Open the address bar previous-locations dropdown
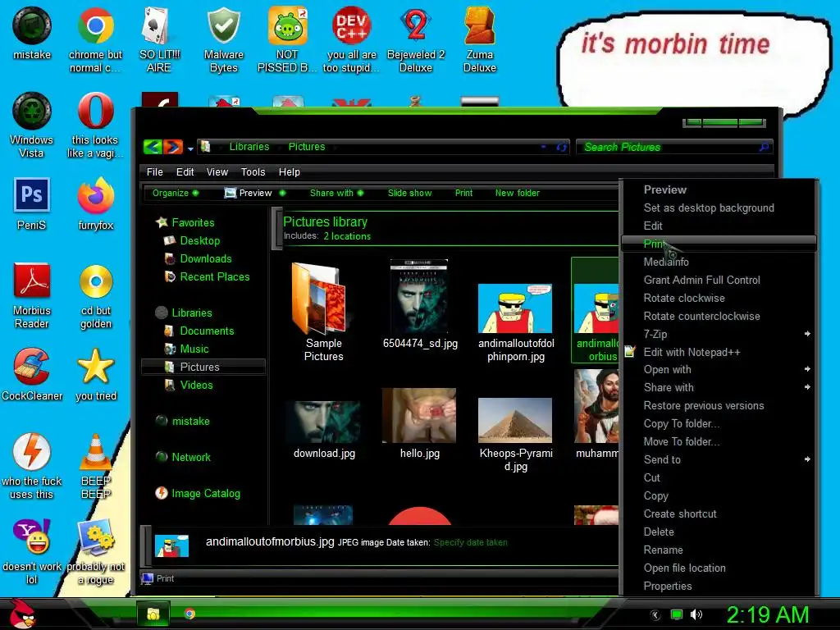Viewport: 840px width, 630px height. coord(543,147)
